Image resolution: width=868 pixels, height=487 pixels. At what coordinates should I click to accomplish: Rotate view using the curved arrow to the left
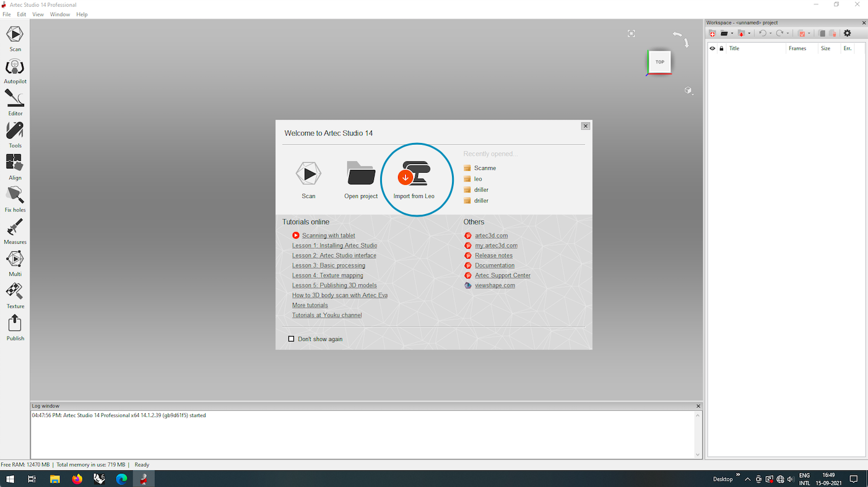pos(677,35)
